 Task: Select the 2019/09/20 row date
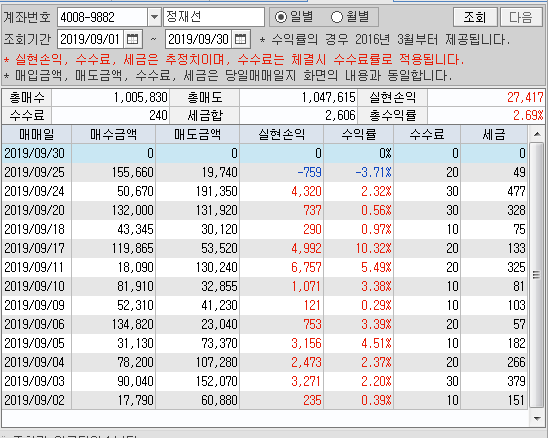click(x=35, y=210)
